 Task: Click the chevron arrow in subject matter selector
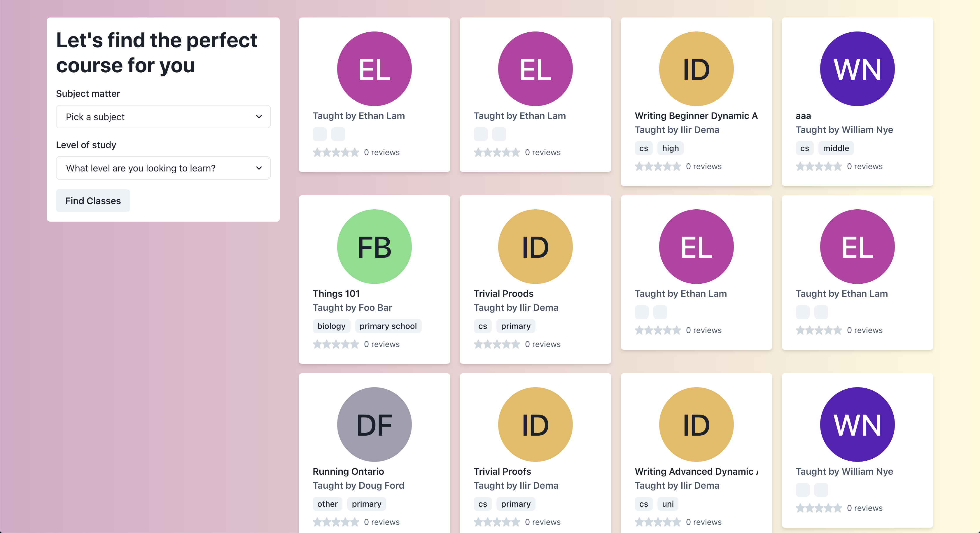tap(259, 117)
